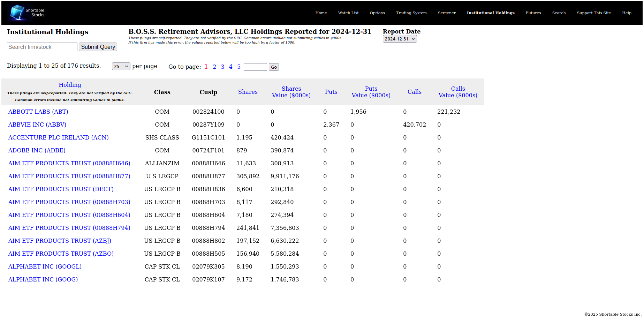Click the Submit Query button
The width and height of the screenshot is (644, 316).
tap(98, 47)
